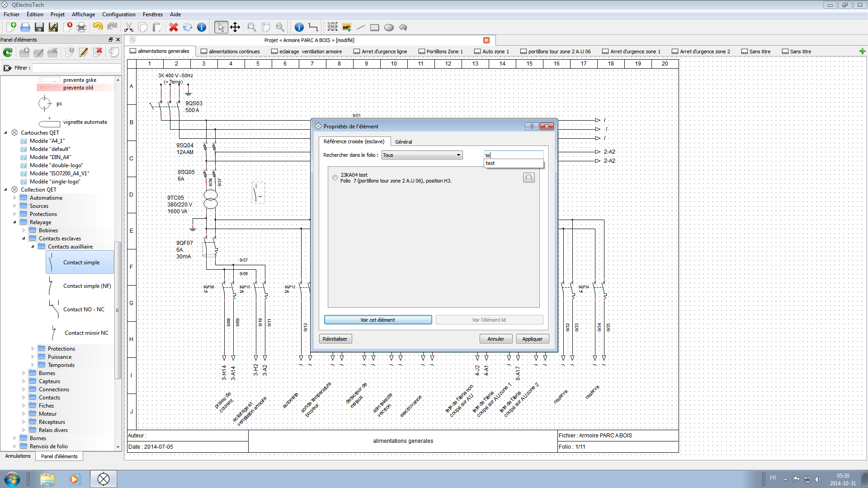Select the 'Contact NO - NC' element
Screen dimensions: 868x488
[80, 310]
